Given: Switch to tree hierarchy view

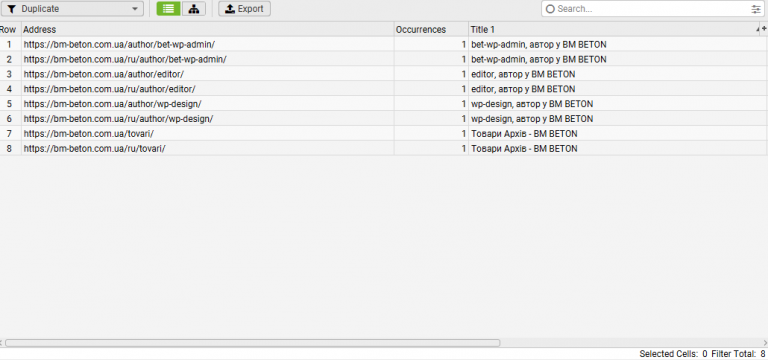Looking at the screenshot, I should pyautogui.click(x=194, y=9).
